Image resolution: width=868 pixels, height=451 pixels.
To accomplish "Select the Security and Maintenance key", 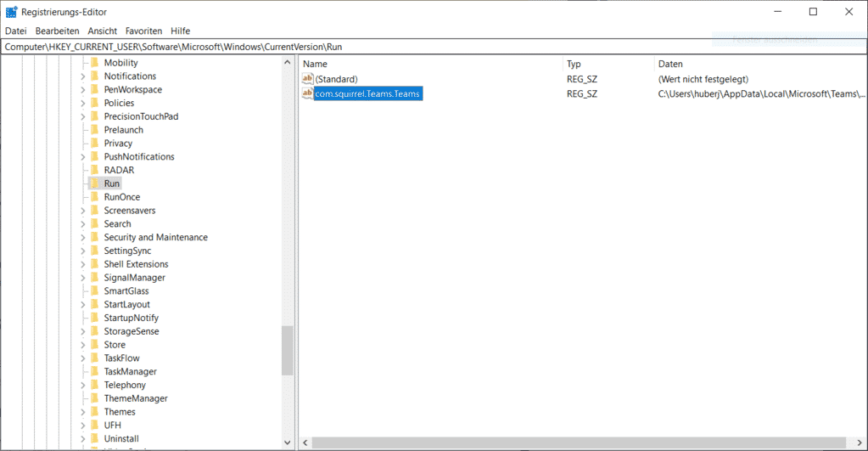I will coord(155,237).
